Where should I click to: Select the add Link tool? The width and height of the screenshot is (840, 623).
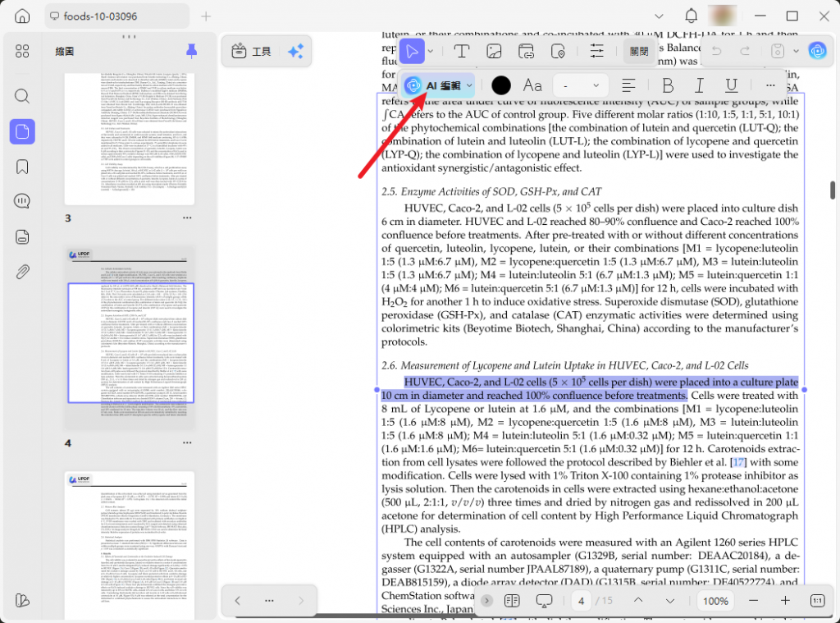(526, 51)
